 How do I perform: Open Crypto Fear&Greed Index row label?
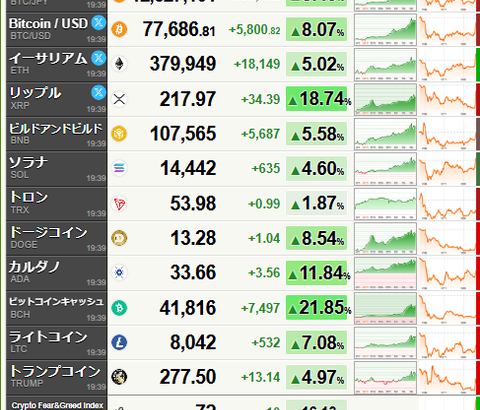coord(57,405)
